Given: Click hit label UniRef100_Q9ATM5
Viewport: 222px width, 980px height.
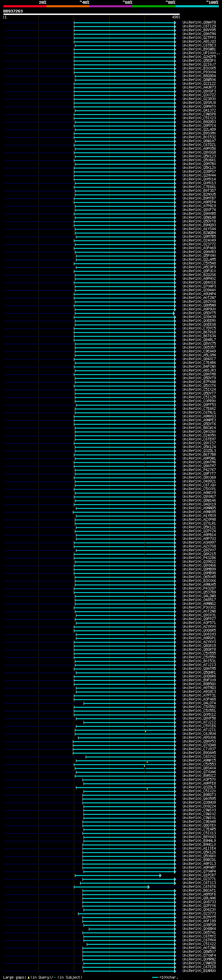Looking at the screenshot, I should click(x=199, y=669).
